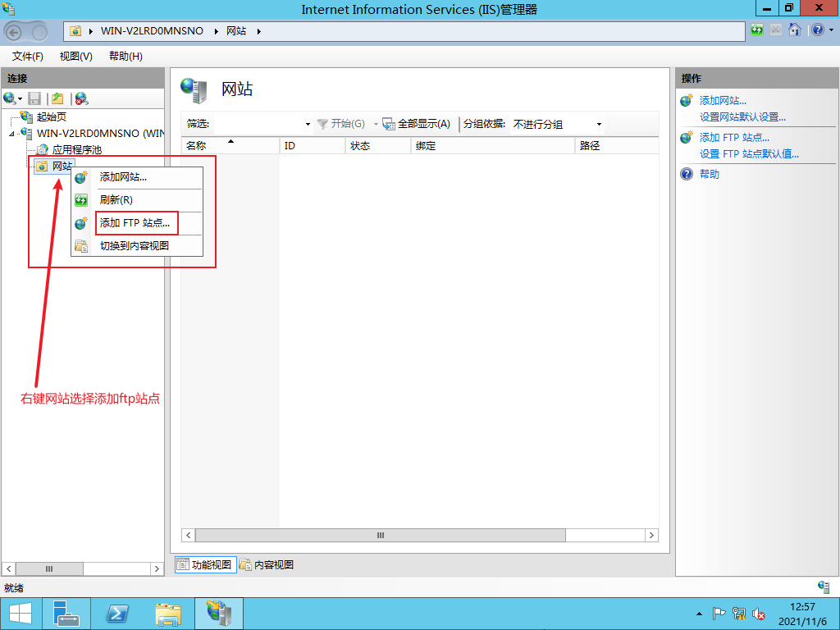Click the WIN-V2LRD0MNSNO breadcrumb in address bar

pyautogui.click(x=152, y=31)
